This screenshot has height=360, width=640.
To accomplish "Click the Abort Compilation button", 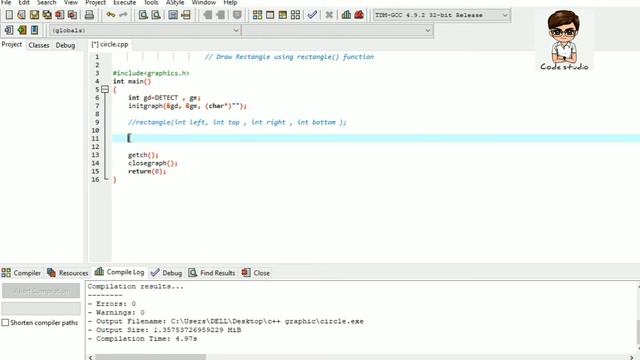I will pyautogui.click(x=41, y=291).
